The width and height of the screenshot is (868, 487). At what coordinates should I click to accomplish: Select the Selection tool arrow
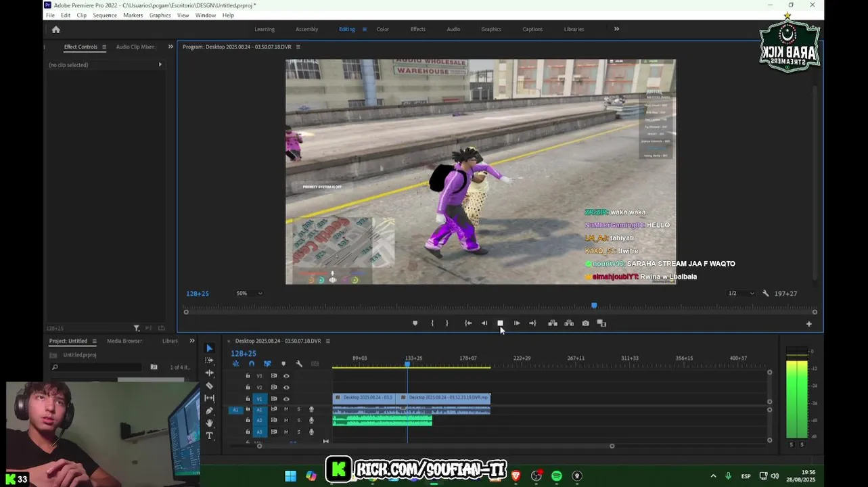209,348
